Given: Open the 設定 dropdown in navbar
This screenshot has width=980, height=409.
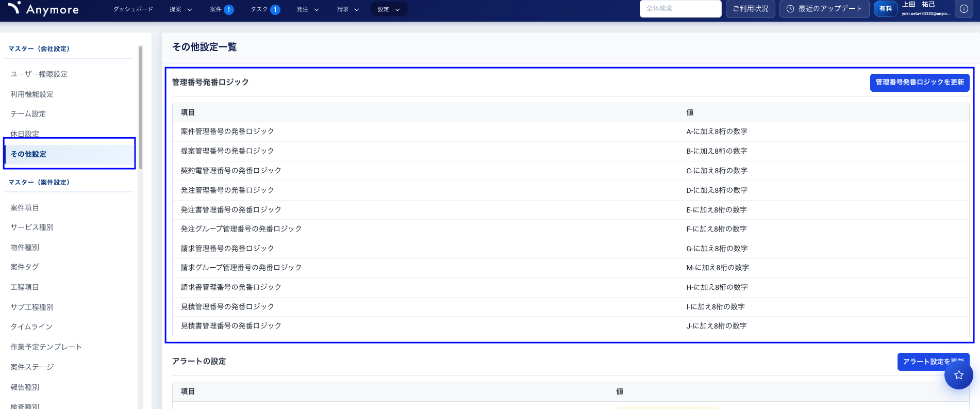Looking at the screenshot, I should [389, 9].
